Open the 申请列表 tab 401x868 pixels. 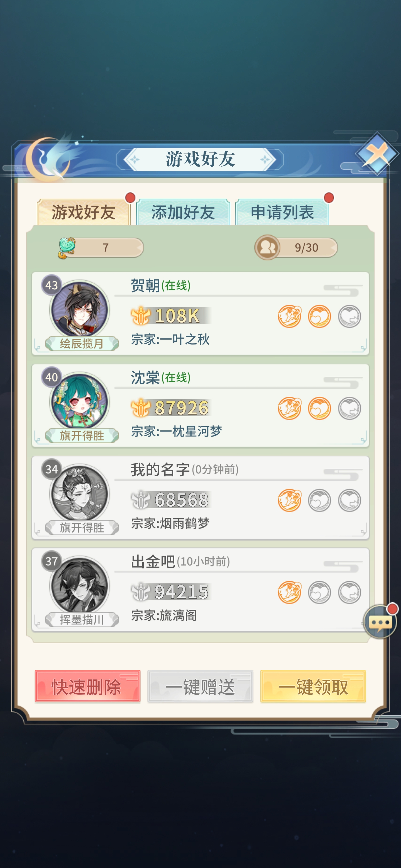point(282,212)
